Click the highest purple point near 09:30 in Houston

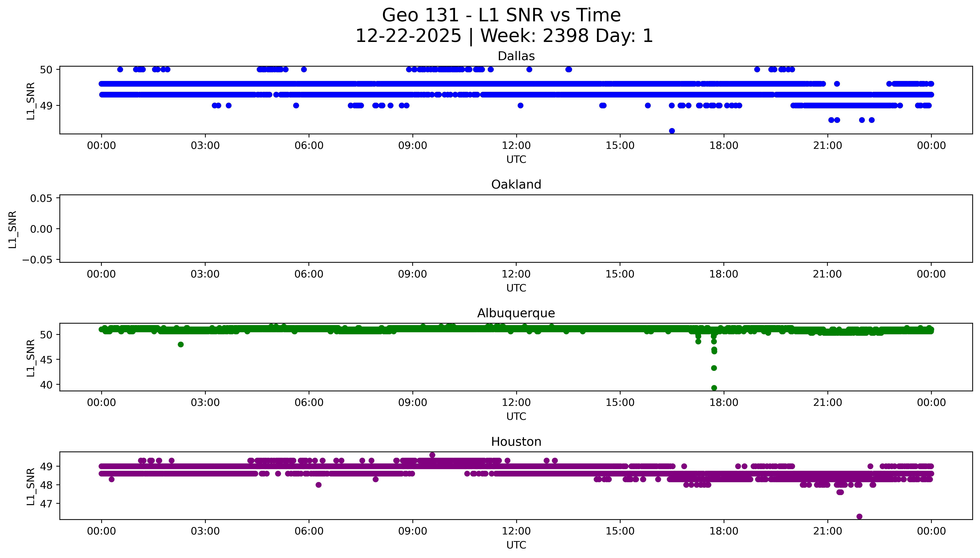[x=432, y=455]
